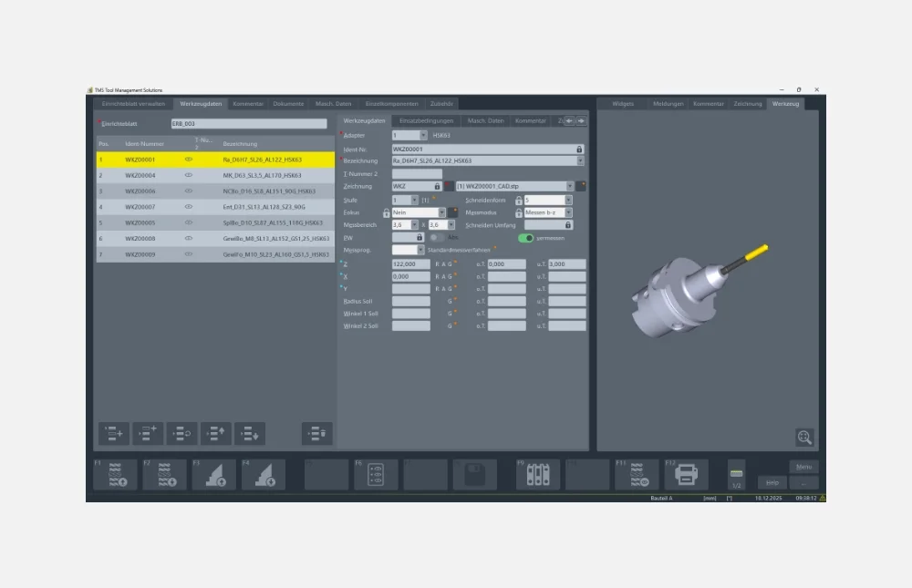Image resolution: width=912 pixels, height=588 pixels.
Task: Click the yellow warning icon in status bar
Action: pyautogui.click(x=823, y=499)
